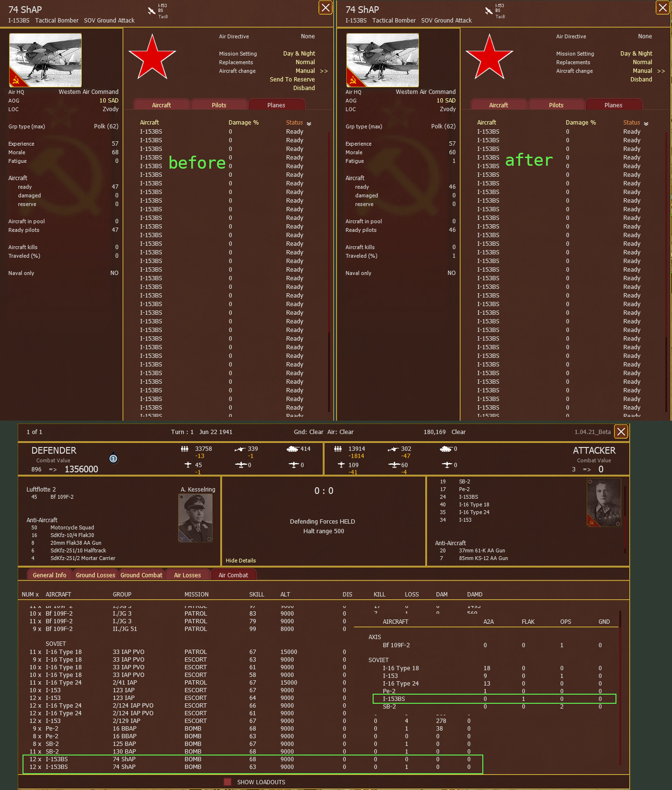Toggle Aircraft change Manual in after panel
Viewport: 672px width, 790px height.
coord(642,71)
